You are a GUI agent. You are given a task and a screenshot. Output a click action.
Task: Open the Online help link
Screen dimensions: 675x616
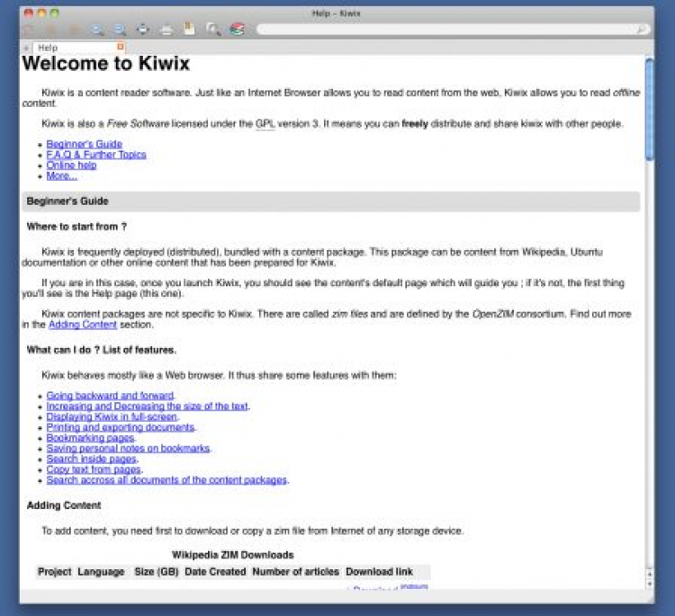71,165
